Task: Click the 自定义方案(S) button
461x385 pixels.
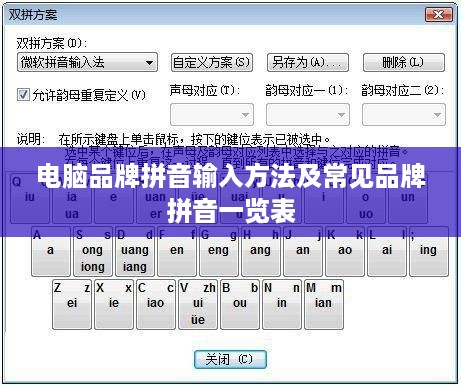Action: [x=212, y=62]
